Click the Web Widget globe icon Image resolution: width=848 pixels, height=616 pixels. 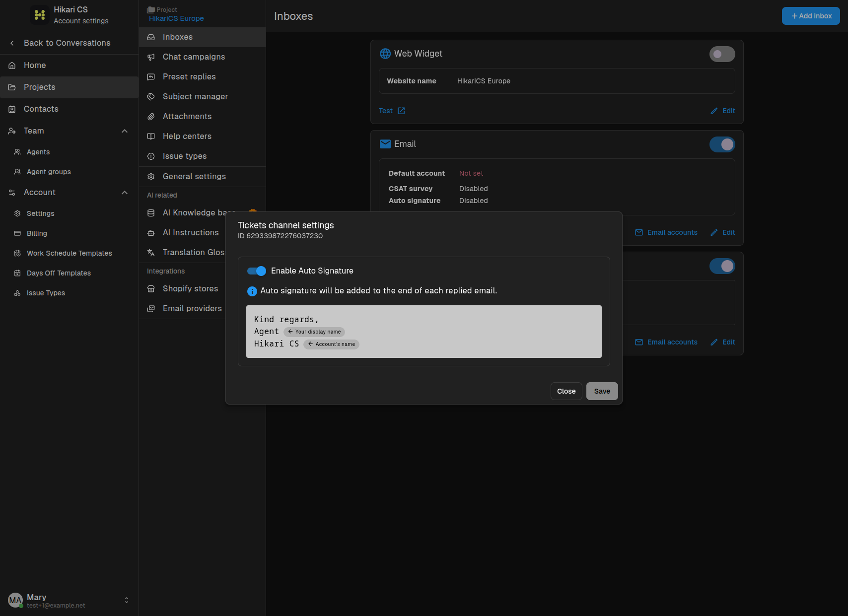point(385,54)
